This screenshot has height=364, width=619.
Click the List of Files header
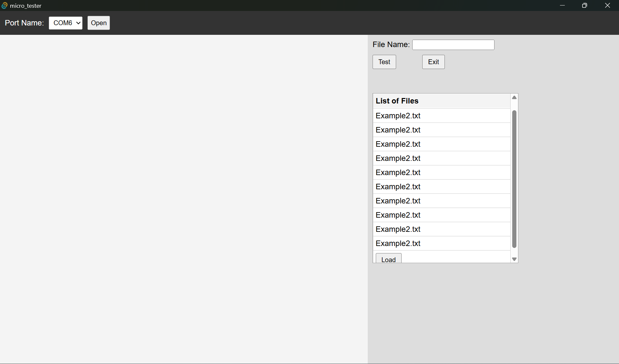397,101
